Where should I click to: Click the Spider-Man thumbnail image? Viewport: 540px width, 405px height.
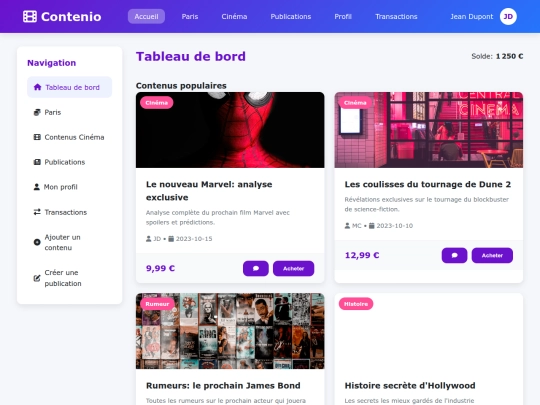230,130
